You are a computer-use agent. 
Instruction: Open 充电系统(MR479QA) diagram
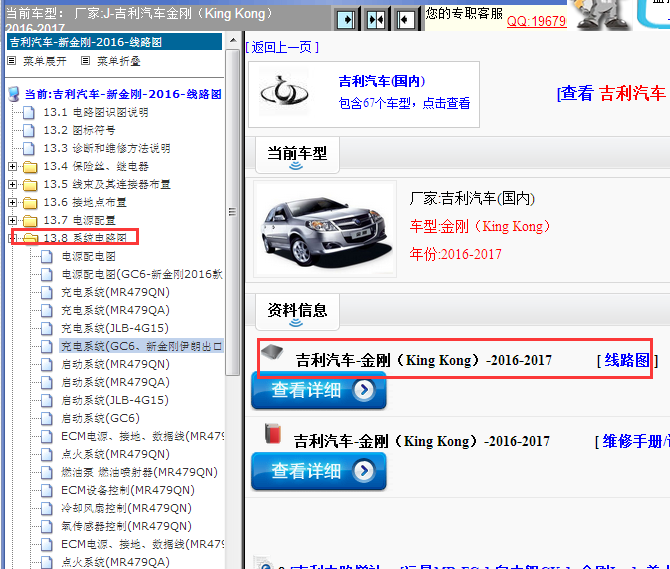[x=115, y=310]
